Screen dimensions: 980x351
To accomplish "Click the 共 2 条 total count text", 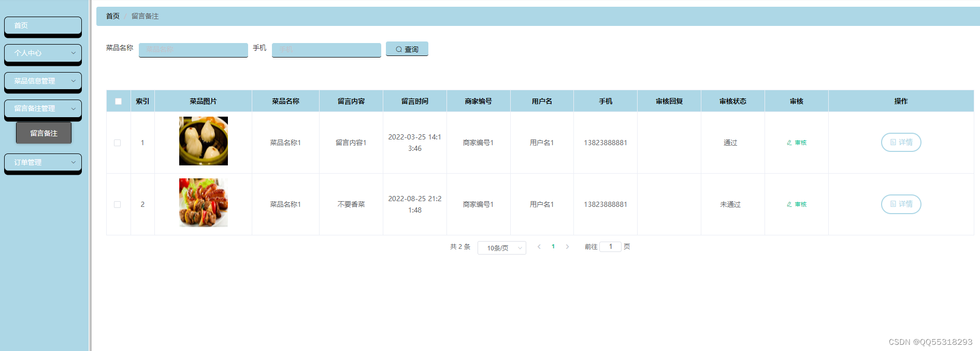I will pyautogui.click(x=460, y=247).
